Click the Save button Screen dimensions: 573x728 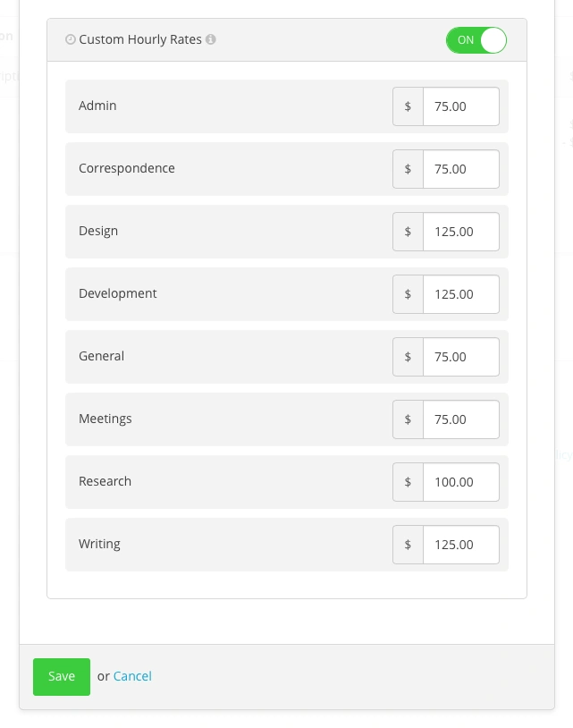(x=61, y=676)
